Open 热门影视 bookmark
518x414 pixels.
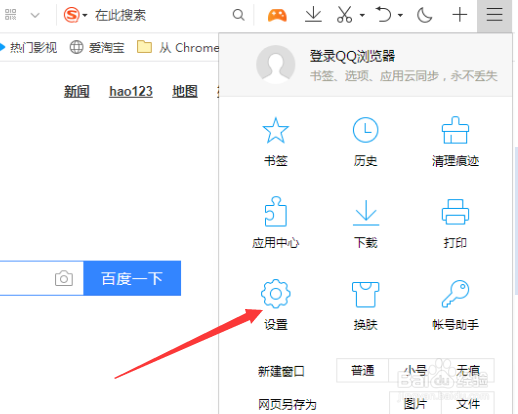[x=29, y=47]
